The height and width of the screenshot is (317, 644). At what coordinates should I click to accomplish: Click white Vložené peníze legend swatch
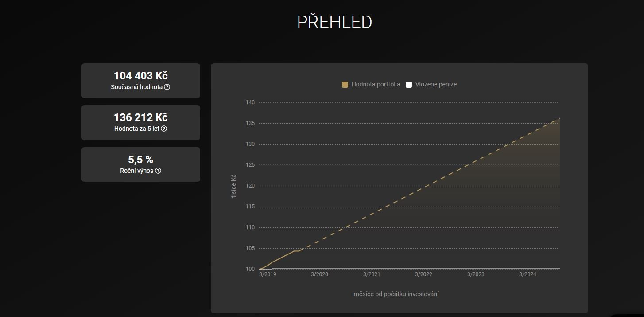click(409, 85)
